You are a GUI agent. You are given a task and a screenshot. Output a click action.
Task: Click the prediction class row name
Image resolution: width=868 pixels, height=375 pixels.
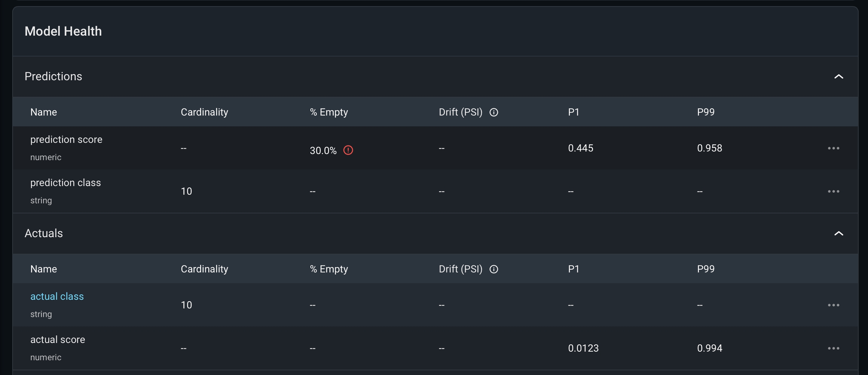(66, 183)
